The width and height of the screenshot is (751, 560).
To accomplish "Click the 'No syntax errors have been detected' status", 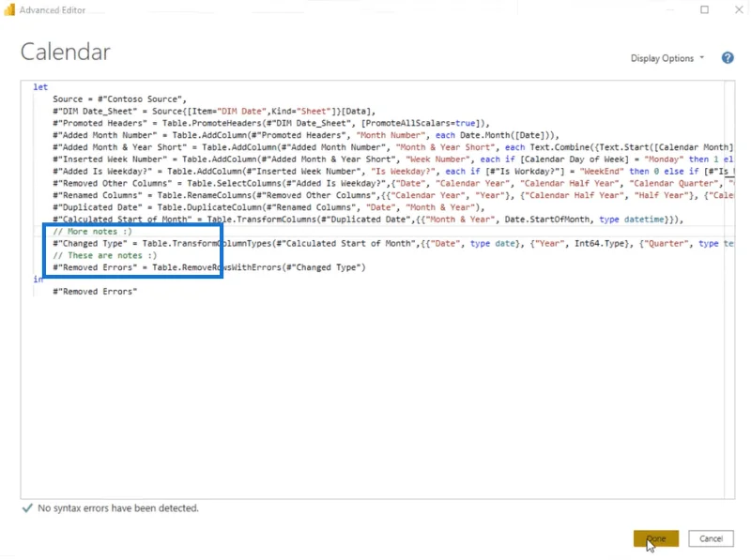I will point(118,507).
